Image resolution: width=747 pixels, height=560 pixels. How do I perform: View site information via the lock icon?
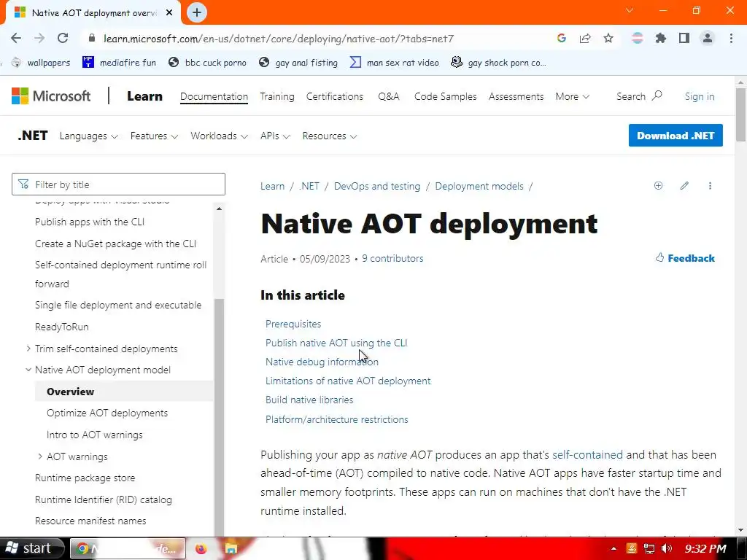coord(92,39)
